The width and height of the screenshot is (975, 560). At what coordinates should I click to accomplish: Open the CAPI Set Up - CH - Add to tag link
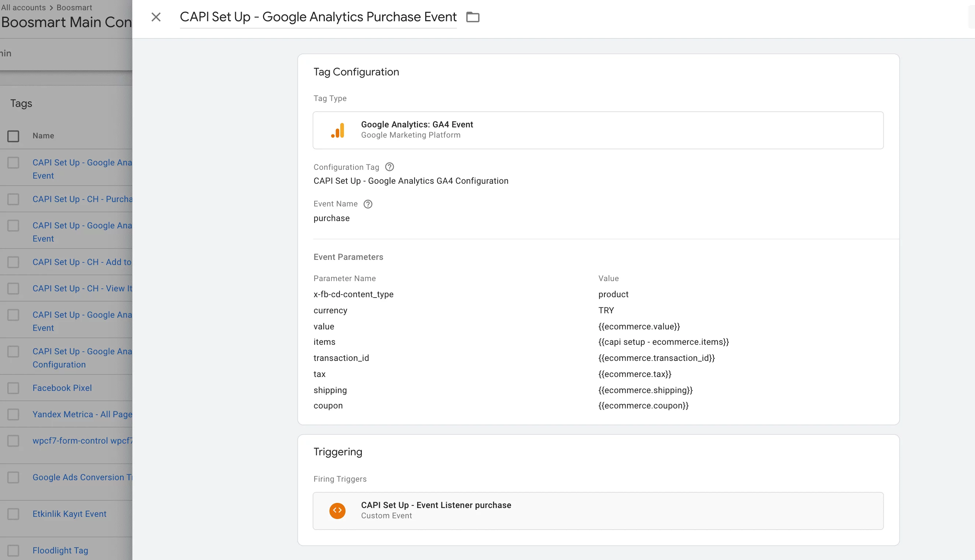pos(82,262)
